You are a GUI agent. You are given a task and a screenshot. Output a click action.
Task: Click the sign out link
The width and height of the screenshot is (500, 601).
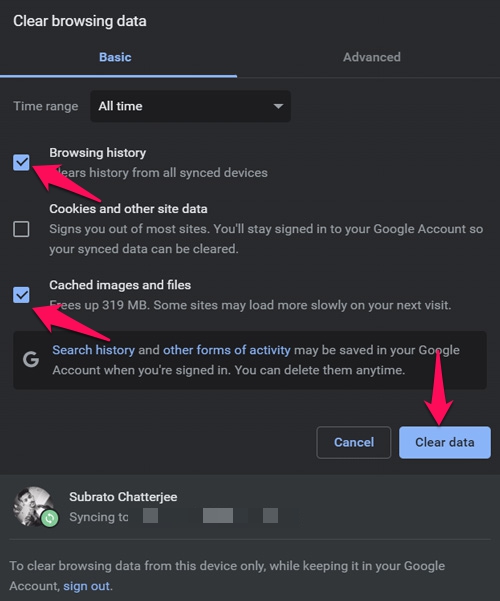point(86,586)
